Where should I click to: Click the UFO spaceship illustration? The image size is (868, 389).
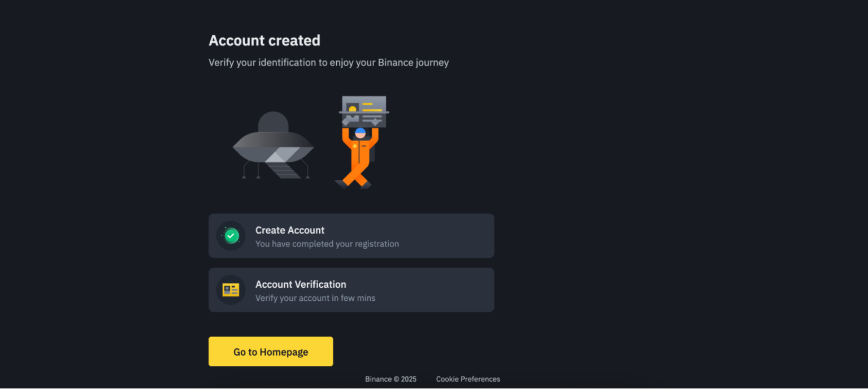[x=273, y=145]
